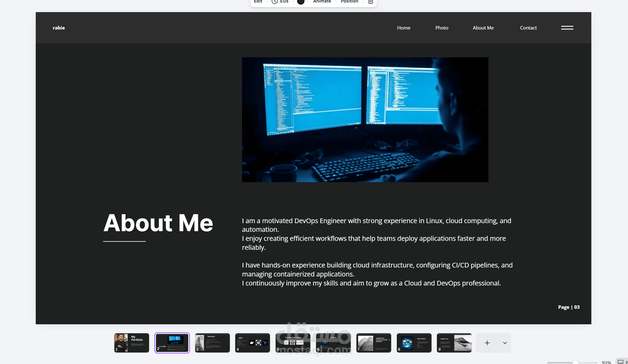Select page 1 My Portfolio thumbnail
Screen dimensions: 628x364
coord(132,343)
